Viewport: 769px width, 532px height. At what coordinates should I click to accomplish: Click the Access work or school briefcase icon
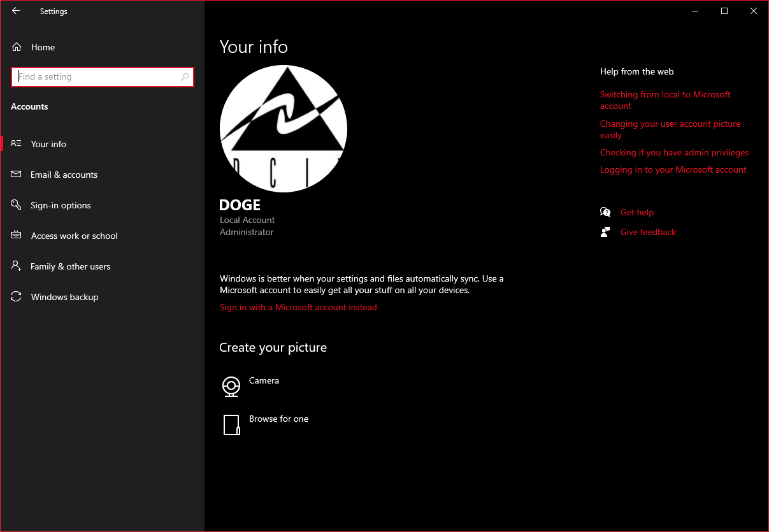pos(17,236)
